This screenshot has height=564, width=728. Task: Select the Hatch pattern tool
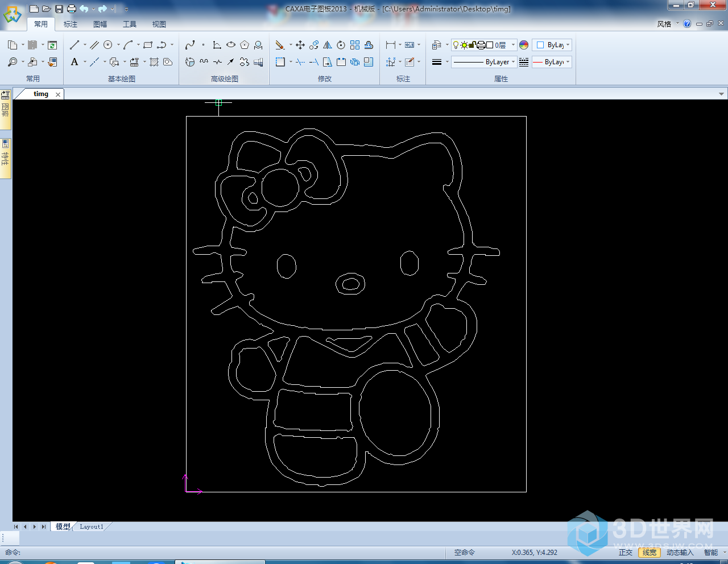(x=154, y=62)
